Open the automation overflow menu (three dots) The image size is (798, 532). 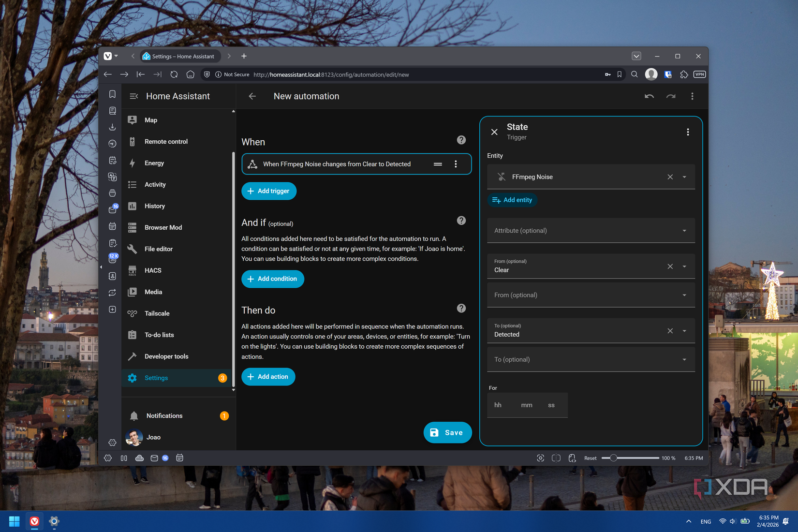point(692,96)
